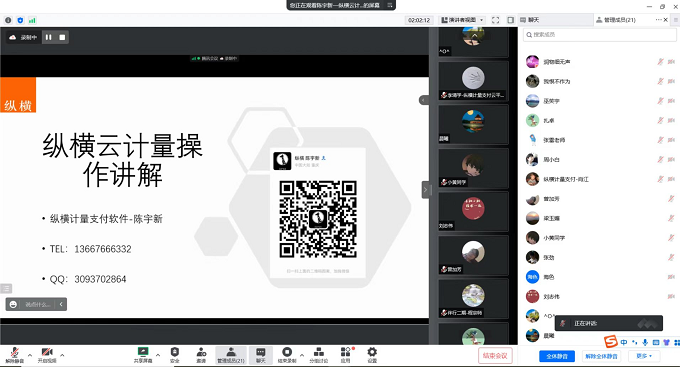
Task: Stop recording via 结束录制 icon
Action: pyautogui.click(x=287, y=354)
